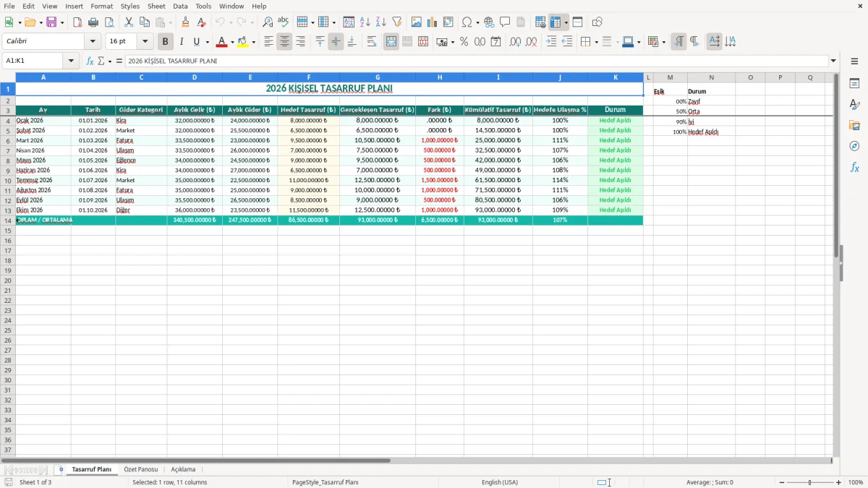This screenshot has height=488, width=868.
Task: Run the spelling check
Action: point(284,22)
